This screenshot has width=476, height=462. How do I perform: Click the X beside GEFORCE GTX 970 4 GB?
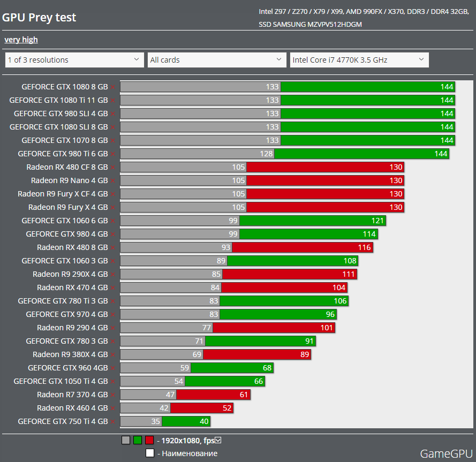112,314
